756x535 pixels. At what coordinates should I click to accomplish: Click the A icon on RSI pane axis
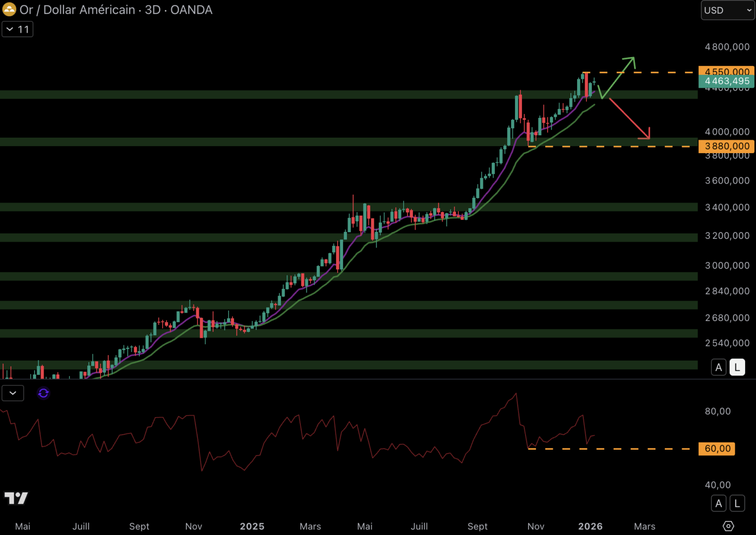click(x=718, y=503)
